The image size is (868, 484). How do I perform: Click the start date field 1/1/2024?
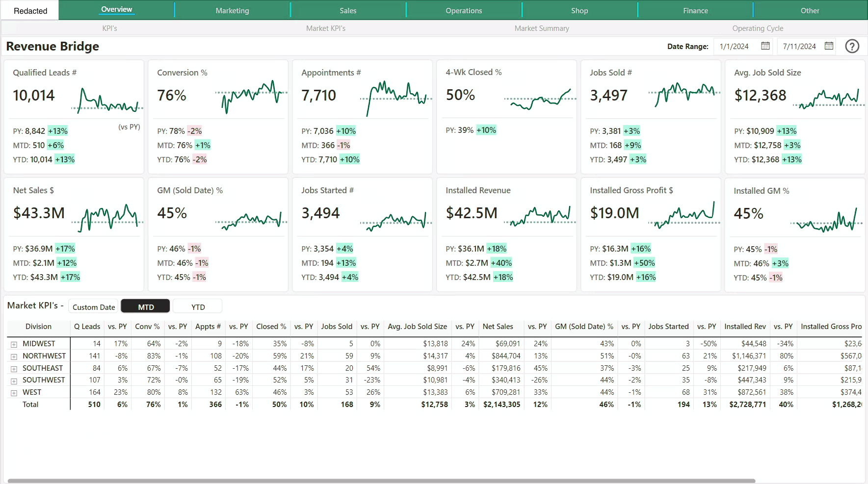pos(734,46)
